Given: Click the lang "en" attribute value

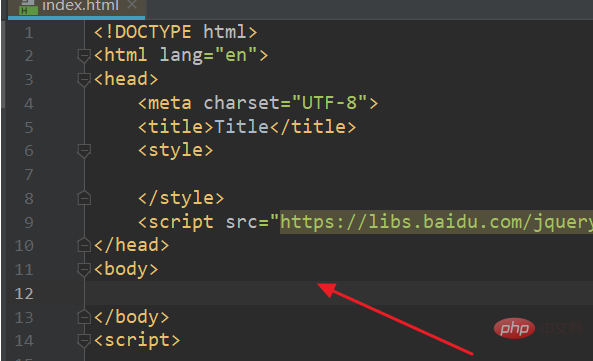Looking at the screenshot, I should coord(236,55).
